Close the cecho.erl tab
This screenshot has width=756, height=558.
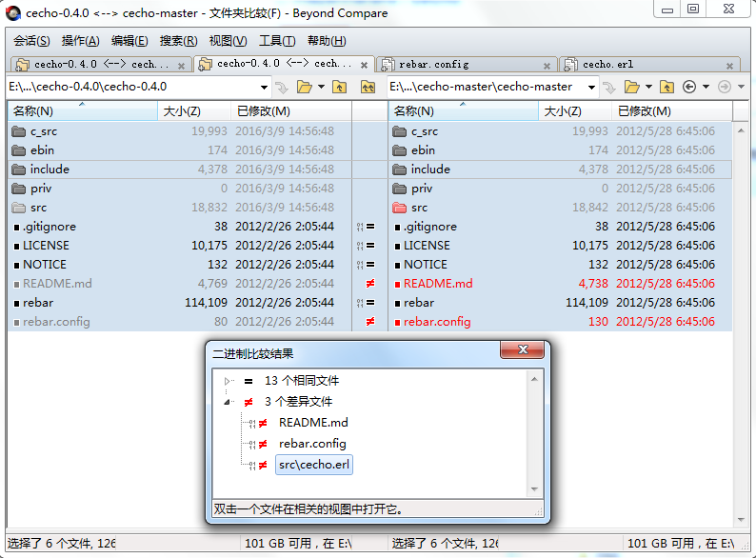(x=730, y=66)
